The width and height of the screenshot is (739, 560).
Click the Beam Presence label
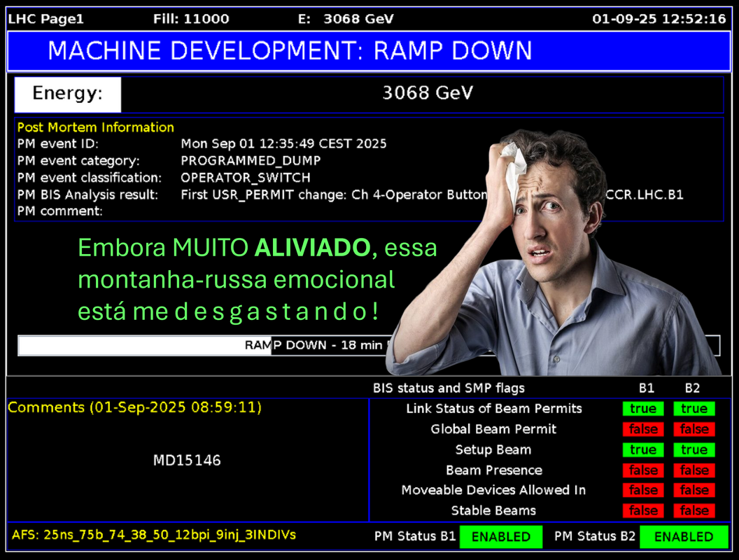(494, 470)
